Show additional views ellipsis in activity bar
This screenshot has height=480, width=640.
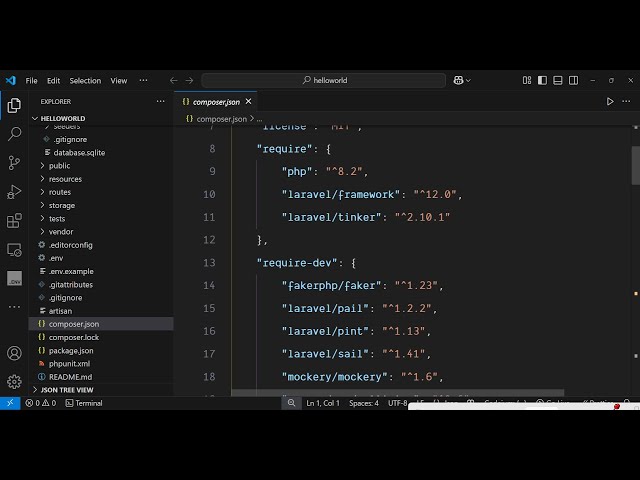(14, 307)
